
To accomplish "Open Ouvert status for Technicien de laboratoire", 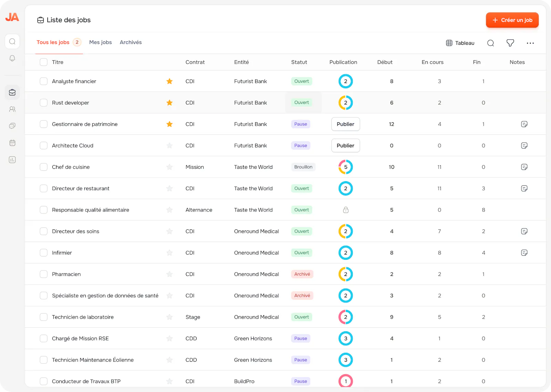I will tap(302, 317).
